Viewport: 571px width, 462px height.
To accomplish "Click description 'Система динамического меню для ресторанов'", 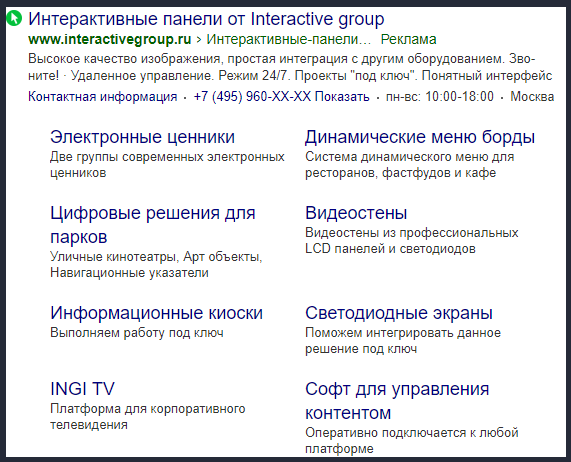I will [x=410, y=165].
